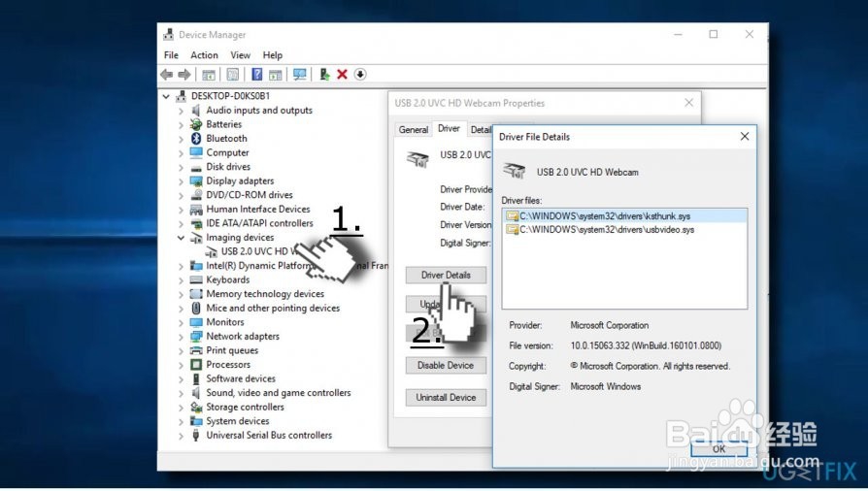Viewport: 868px width, 491px height.
Task: Collapse the Imaging devices node chevron
Action: tap(181, 238)
